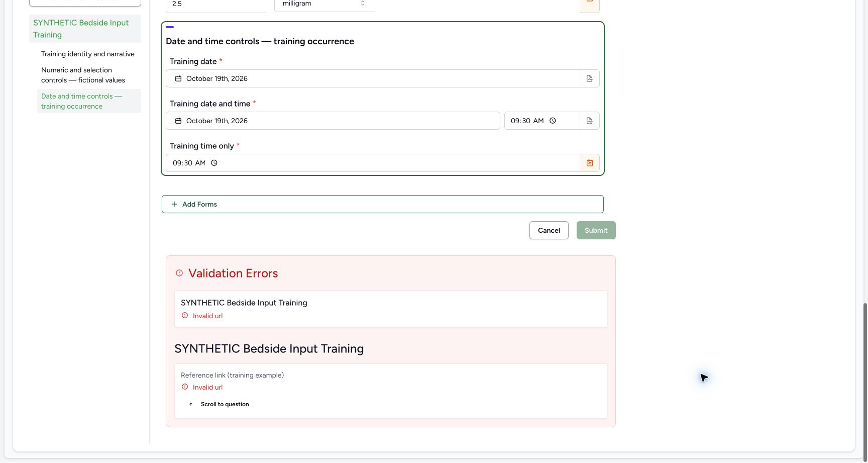Click the 'Training time only' field label
Viewport: 868px width, 463px height.
[x=202, y=146]
